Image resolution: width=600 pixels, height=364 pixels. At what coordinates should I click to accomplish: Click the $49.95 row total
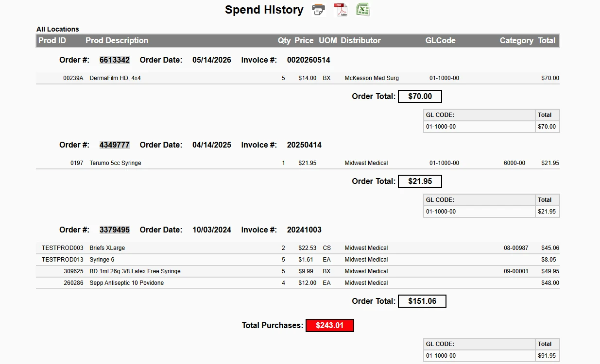[x=550, y=271]
